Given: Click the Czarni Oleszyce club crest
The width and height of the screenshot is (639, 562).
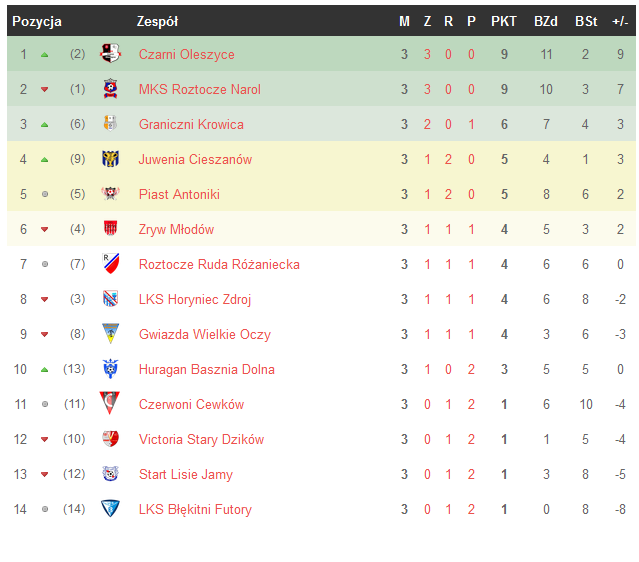Looking at the screenshot, I should point(111,54).
